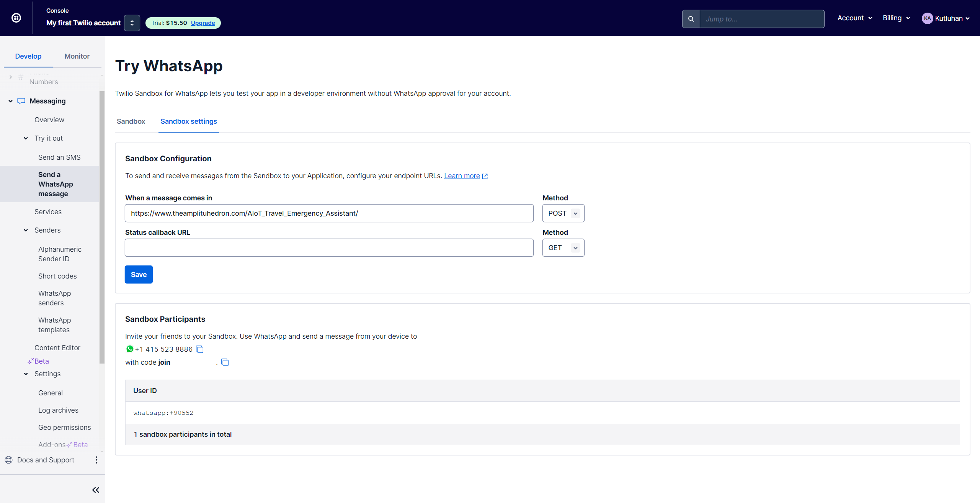Click the Learn more link

point(462,176)
